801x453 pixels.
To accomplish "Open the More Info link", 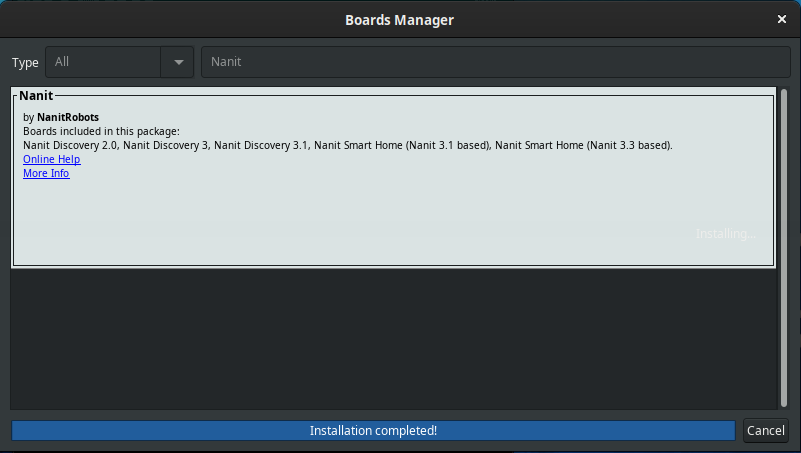I will click(46, 173).
